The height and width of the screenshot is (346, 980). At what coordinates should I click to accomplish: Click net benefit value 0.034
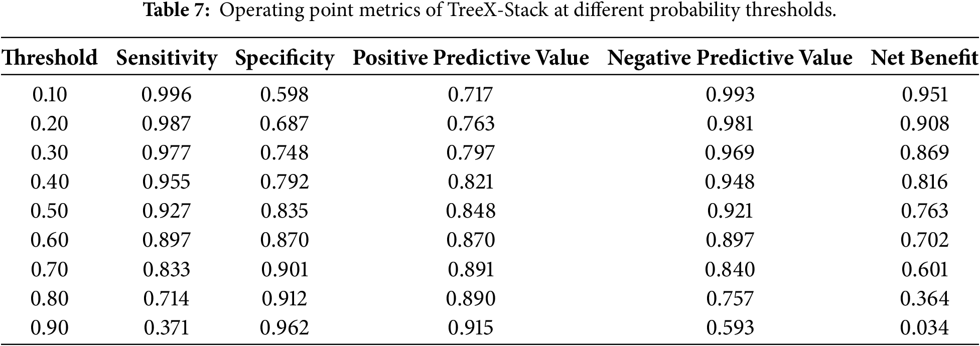coord(924,328)
